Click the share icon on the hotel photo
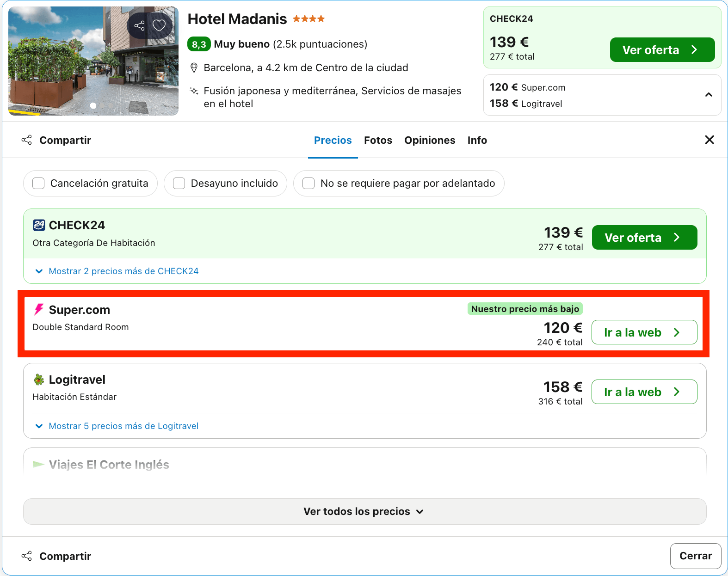Screen dimensions: 728x576 [x=139, y=25]
